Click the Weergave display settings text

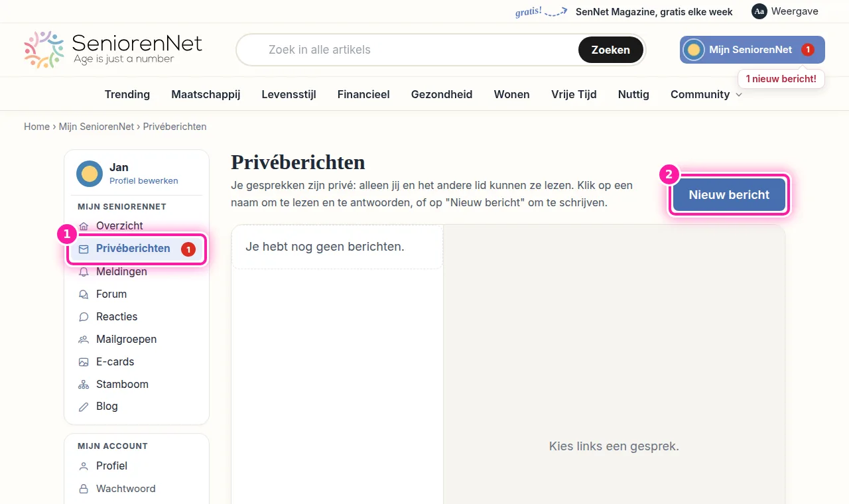[795, 11]
